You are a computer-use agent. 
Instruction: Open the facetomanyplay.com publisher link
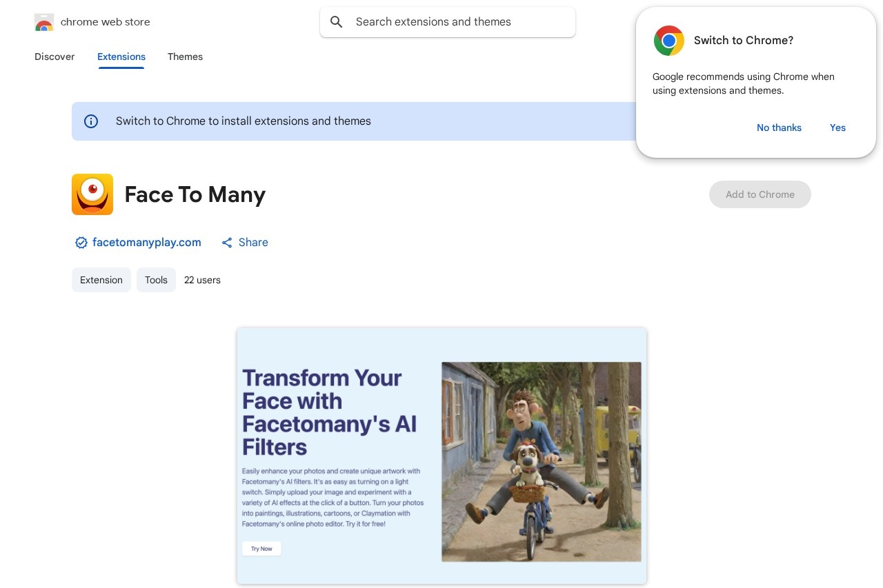click(147, 243)
